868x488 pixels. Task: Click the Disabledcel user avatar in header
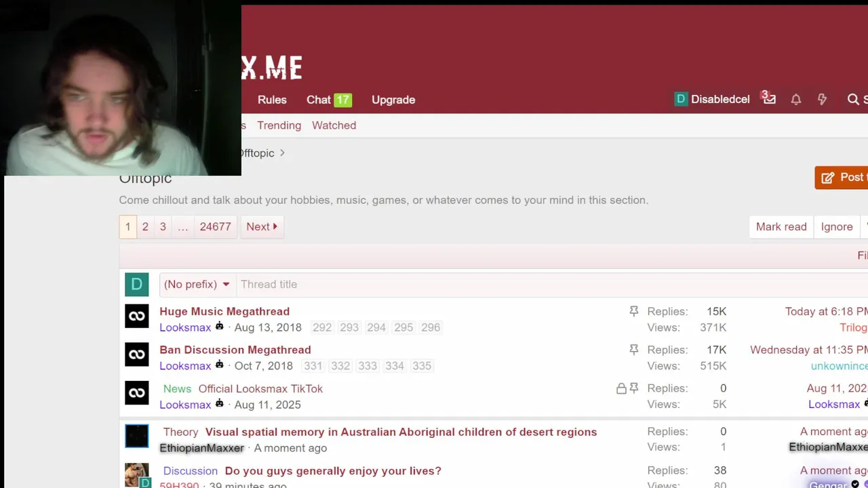[x=681, y=99]
